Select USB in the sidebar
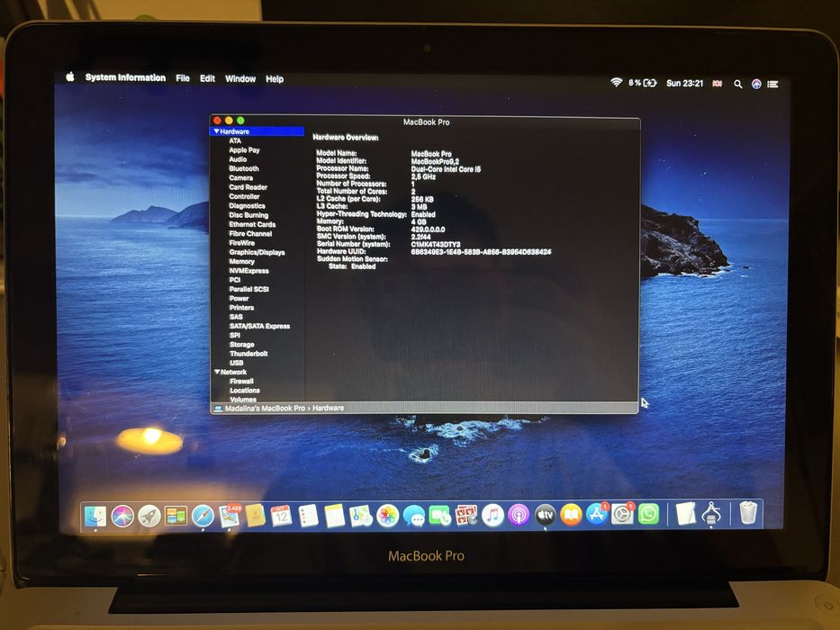Image resolution: width=840 pixels, height=630 pixels. [236, 363]
